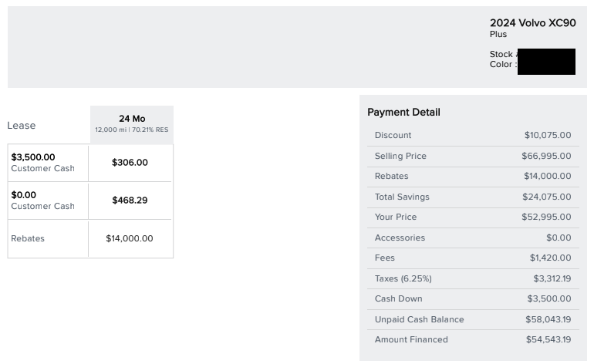
Task: Click the Accessories label
Action: [400, 238]
